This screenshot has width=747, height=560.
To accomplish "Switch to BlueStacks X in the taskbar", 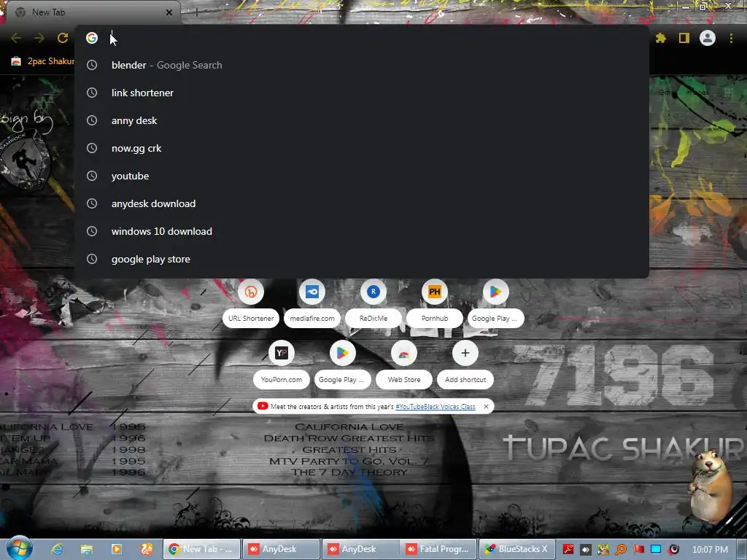I will [x=517, y=549].
